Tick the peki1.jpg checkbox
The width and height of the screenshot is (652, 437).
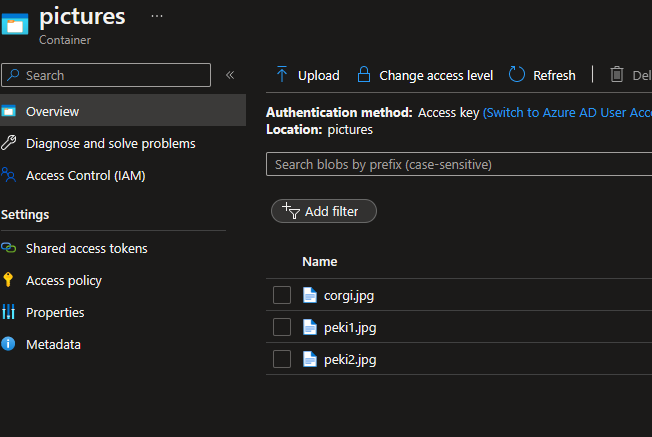[282, 327]
